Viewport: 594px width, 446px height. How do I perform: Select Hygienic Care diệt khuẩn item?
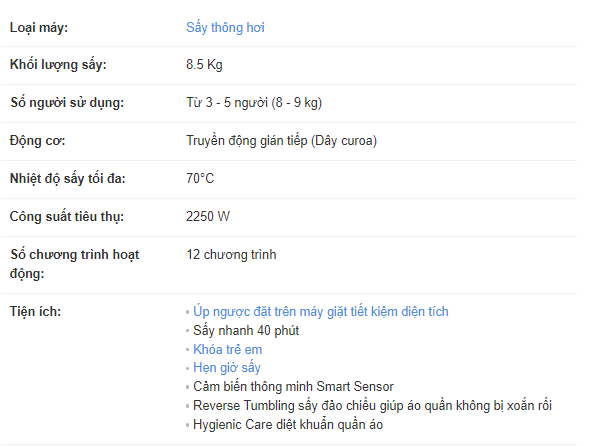coord(288,424)
